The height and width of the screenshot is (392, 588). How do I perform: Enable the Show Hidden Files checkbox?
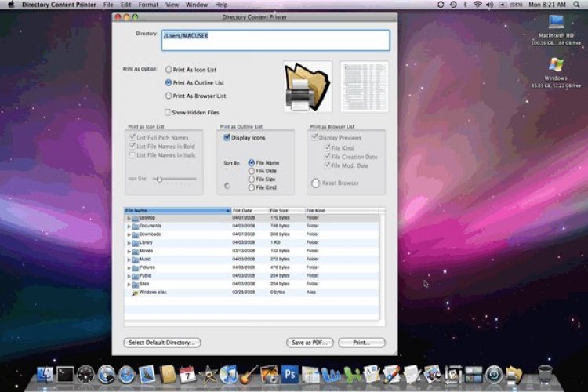[168, 112]
